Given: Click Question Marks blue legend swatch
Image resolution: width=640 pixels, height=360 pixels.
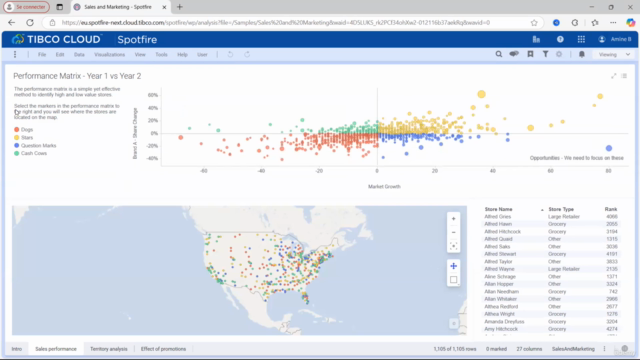Looking at the screenshot, I should pos(16,145).
